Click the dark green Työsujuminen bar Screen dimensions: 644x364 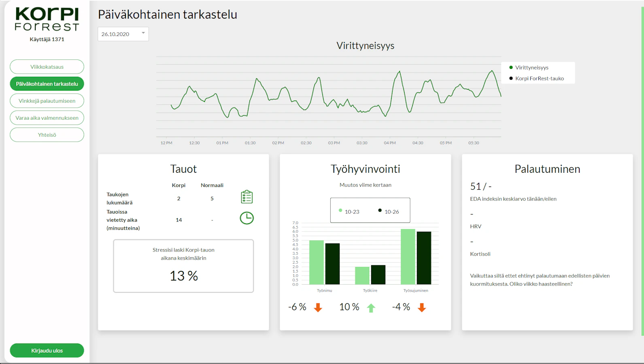(424, 258)
